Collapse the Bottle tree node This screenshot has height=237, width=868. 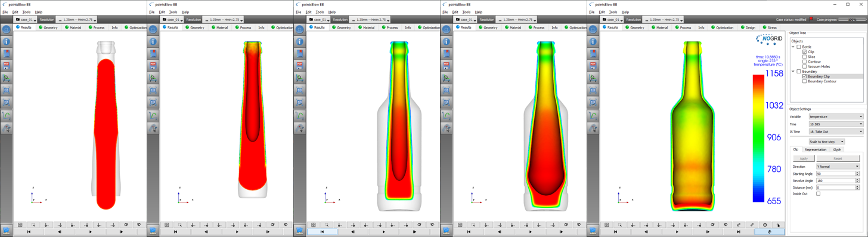tap(793, 47)
